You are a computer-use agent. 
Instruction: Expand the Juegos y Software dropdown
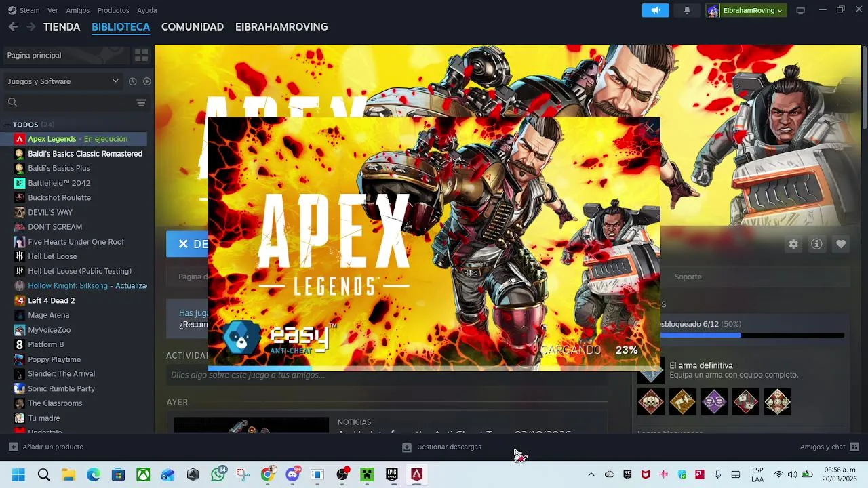63,81
